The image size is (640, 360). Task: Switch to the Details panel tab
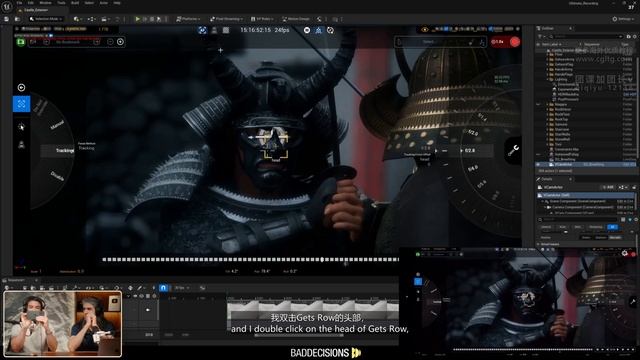pos(547,179)
